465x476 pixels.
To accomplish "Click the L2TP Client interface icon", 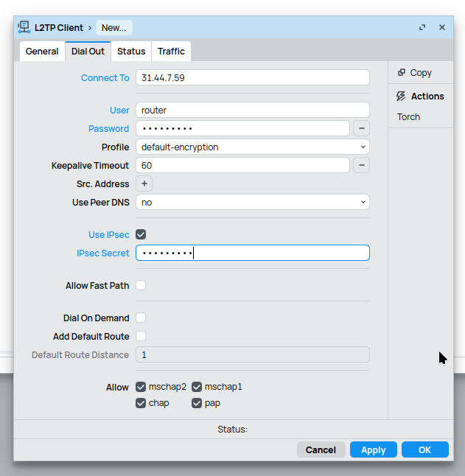I will [24, 27].
